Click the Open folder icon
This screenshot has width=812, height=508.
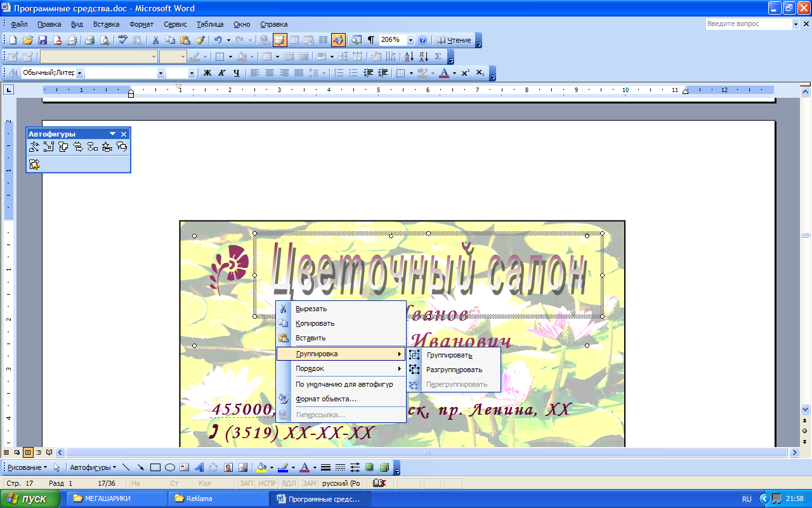point(27,40)
